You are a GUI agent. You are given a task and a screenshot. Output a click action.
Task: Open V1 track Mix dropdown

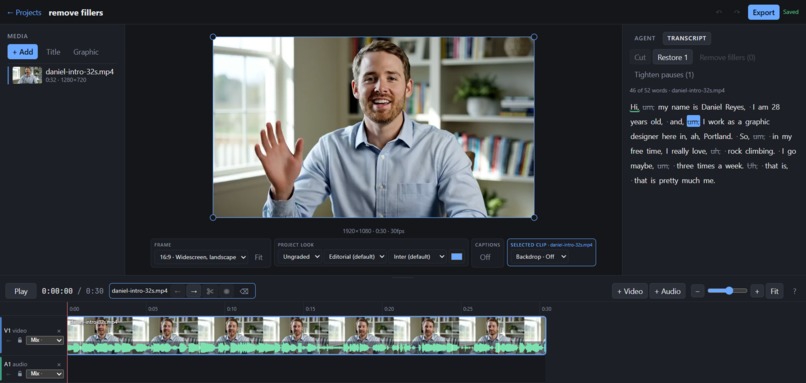45,340
